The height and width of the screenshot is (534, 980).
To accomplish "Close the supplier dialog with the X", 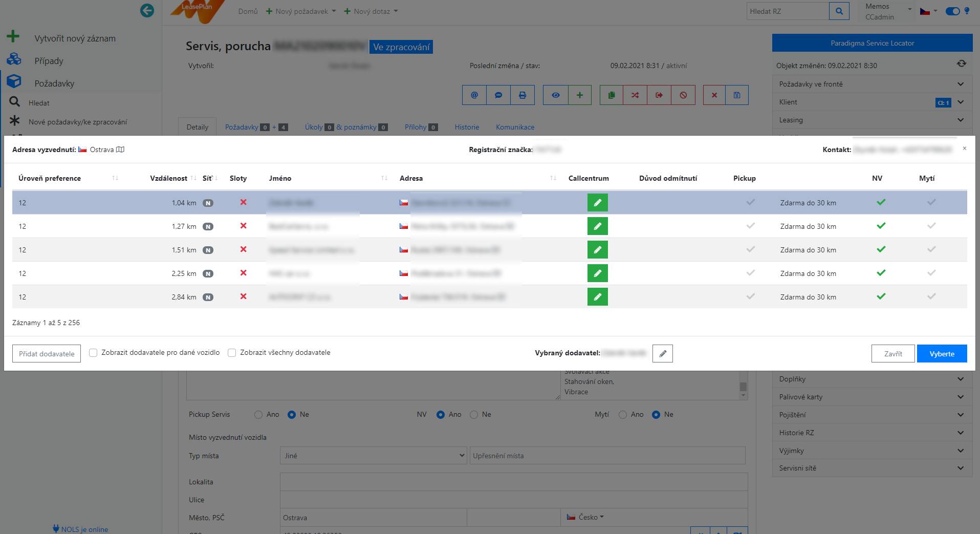I will click(x=965, y=148).
